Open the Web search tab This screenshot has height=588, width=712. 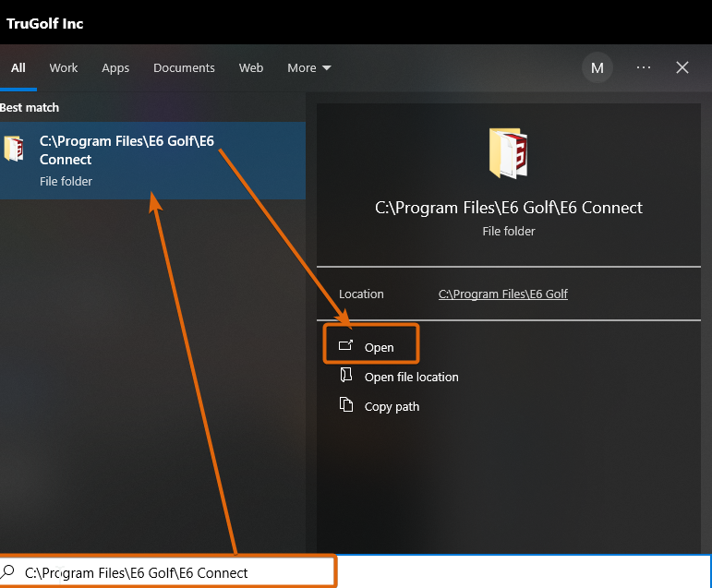tap(251, 68)
